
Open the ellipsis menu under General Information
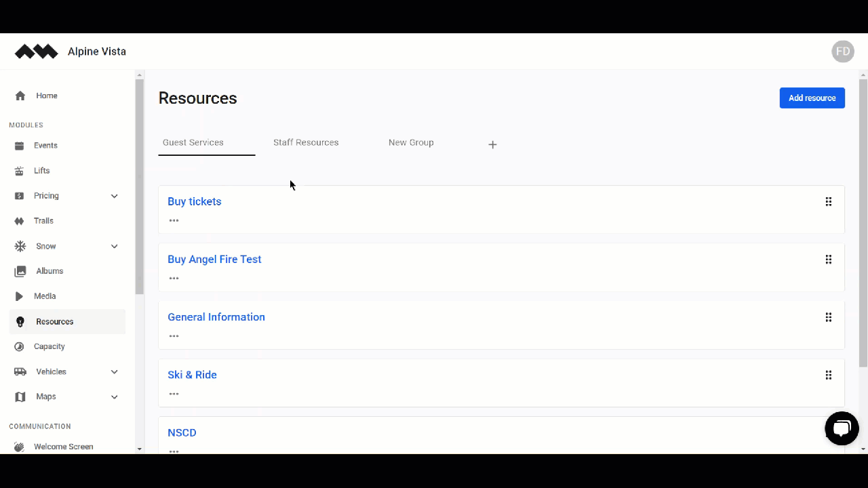pyautogui.click(x=174, y=335)
